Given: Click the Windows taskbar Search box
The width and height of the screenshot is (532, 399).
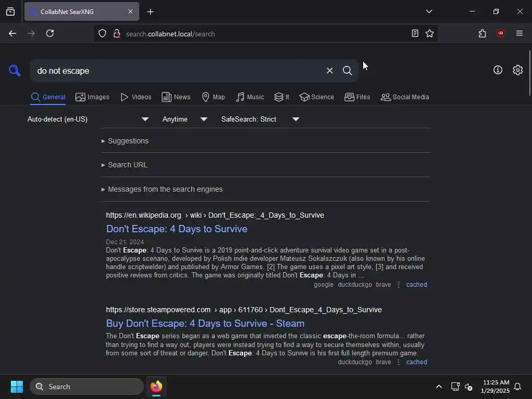Looking at the screenshot, I should click(x=87, y=387).
